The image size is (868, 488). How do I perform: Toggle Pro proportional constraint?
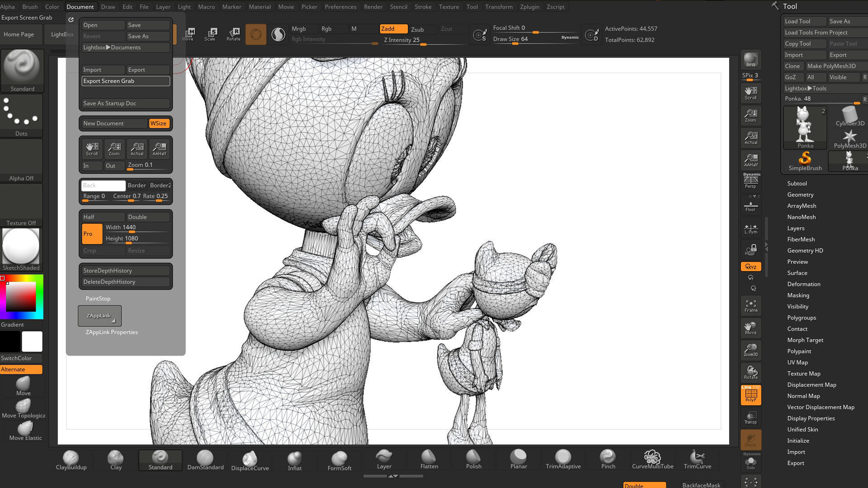(92, 234)
